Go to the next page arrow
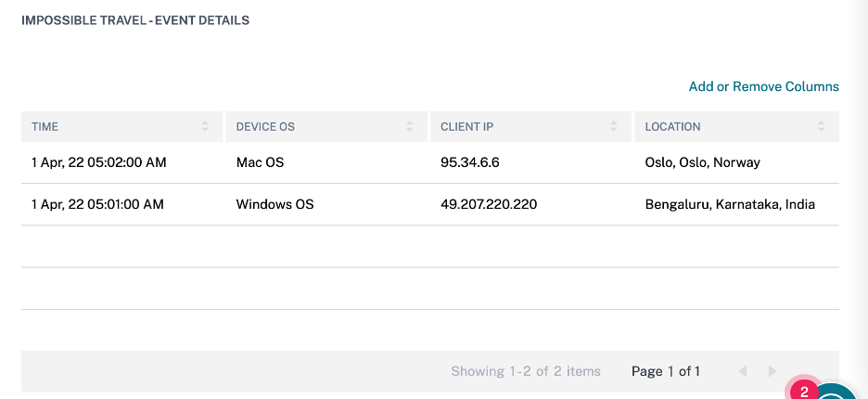868x399 pixels. coord(772,371)
